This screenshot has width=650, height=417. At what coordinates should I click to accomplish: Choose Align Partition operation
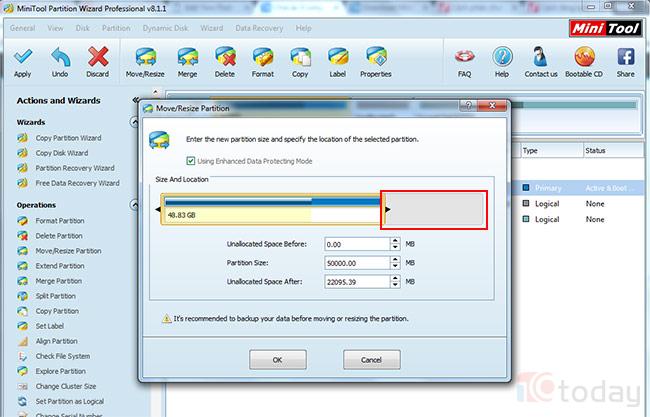(x=56, y=341)
